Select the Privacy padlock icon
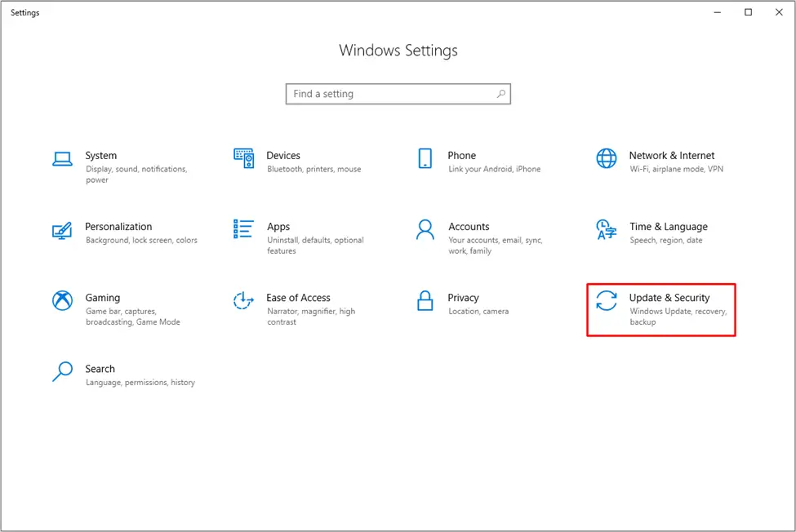The height and width of the screenshot is (532, 796). click(425, 300)
